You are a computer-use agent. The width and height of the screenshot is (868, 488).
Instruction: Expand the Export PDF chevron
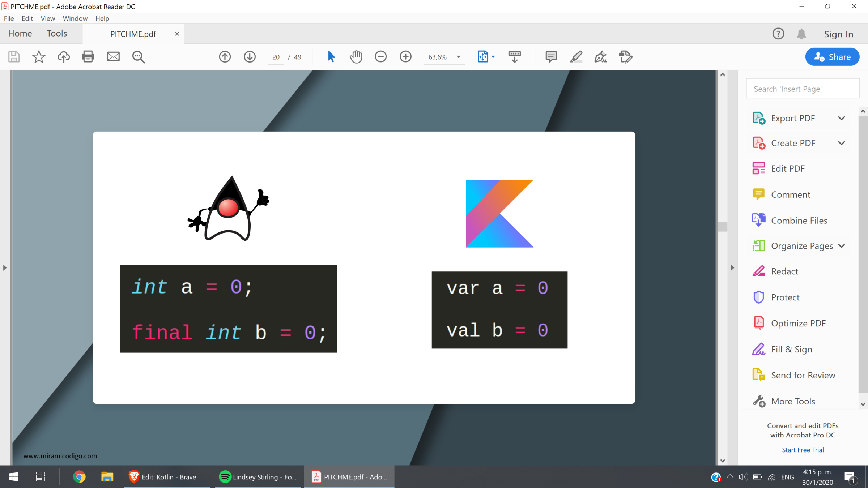click(841, 118)
